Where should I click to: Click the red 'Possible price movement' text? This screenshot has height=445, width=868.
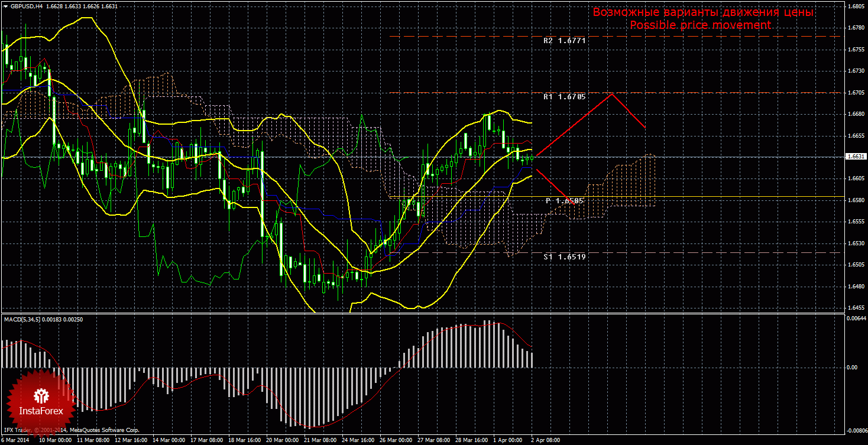tap(700, 25)
